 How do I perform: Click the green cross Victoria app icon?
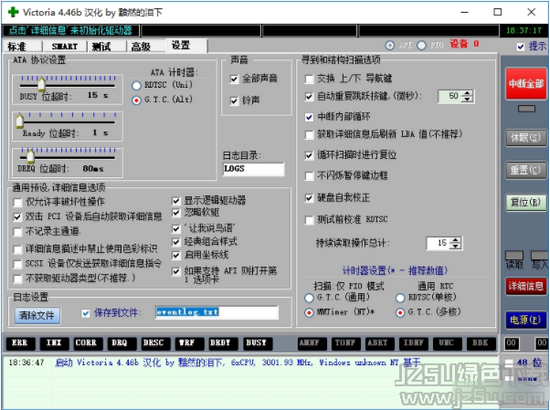point(13,12)
